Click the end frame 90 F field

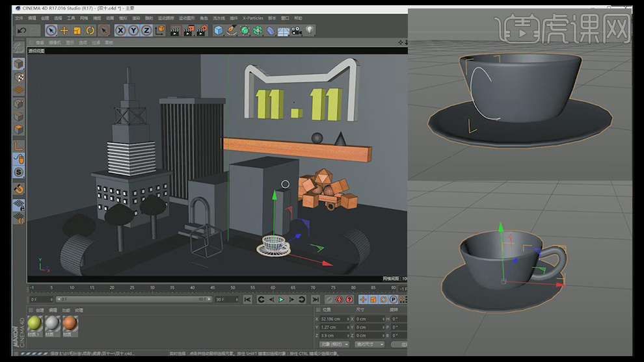tap(227, 299)
